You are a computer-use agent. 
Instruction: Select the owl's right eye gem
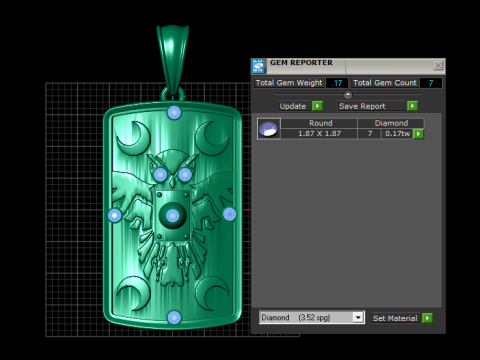tap(185, 174)
